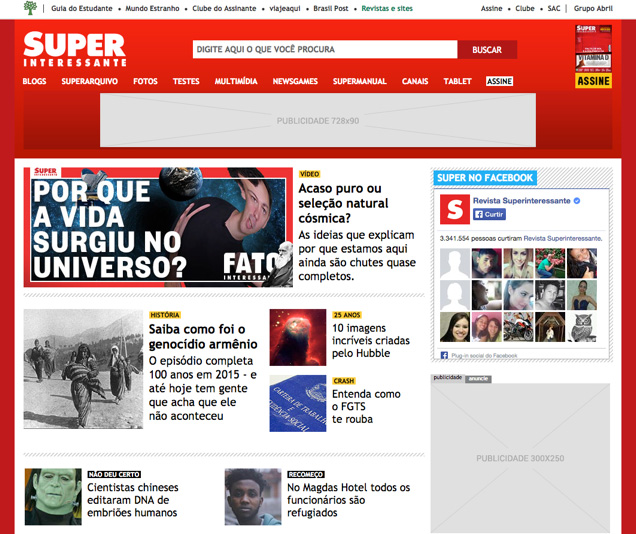Click the CRASH category tag
The image size is (636, 534).
(x=344, y=381)
